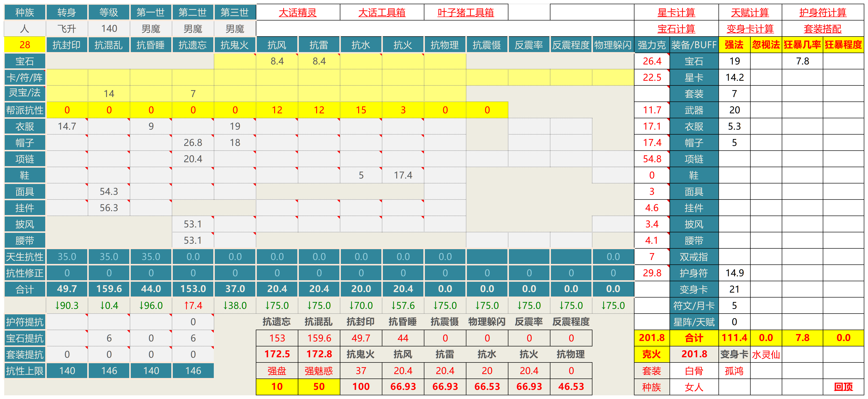Select the yellow cell showing 28
Viewport: 868px width, 399px height.
25,45
